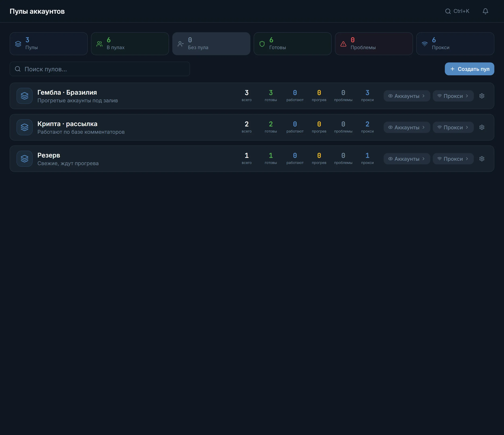Click 'Свежие, ждут прогрева' description
Screen dimensions: 504x435
68,163
